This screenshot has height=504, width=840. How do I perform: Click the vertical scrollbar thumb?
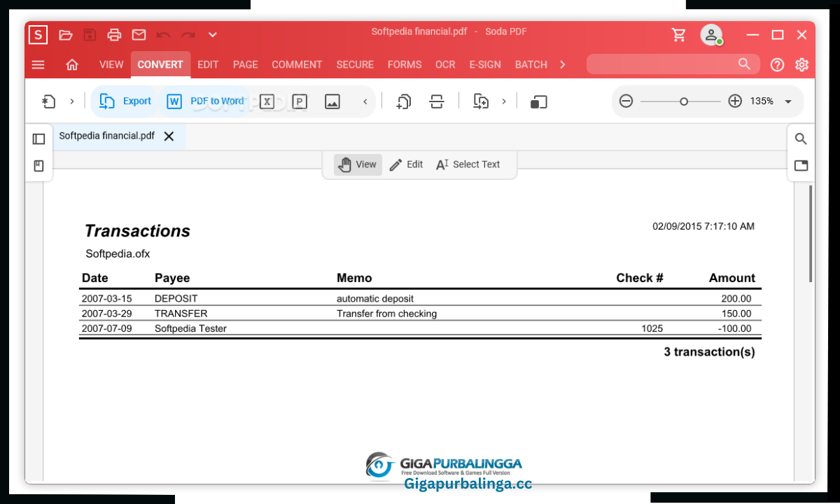click(x=811, y=233)
